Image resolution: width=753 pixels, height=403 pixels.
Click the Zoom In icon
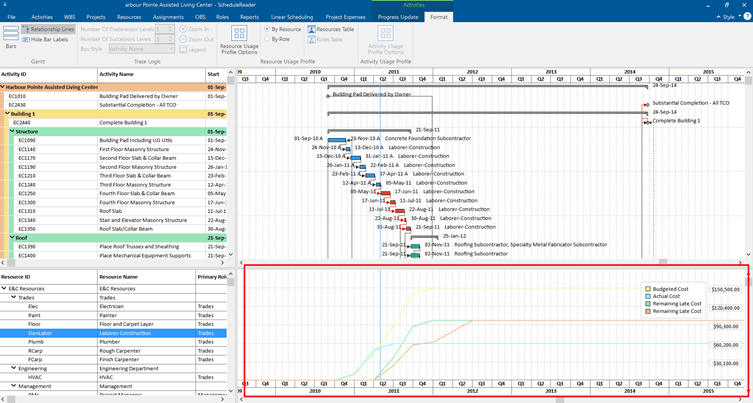click(x=183, y=29)
